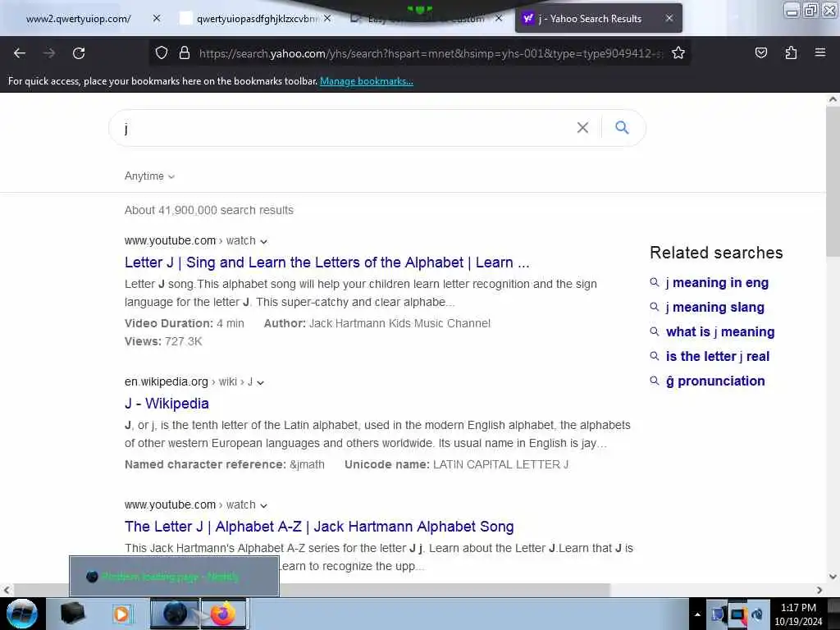
Task: Click the scroll-right arrow of the horizontal scrollbar
Action: [x=819, y=590]
